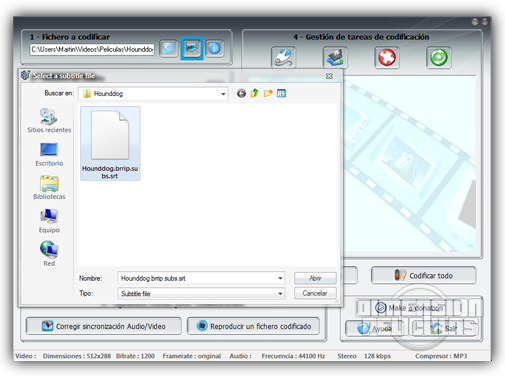Click Corregir sincronización Audio/Video button

click(104, 326)
